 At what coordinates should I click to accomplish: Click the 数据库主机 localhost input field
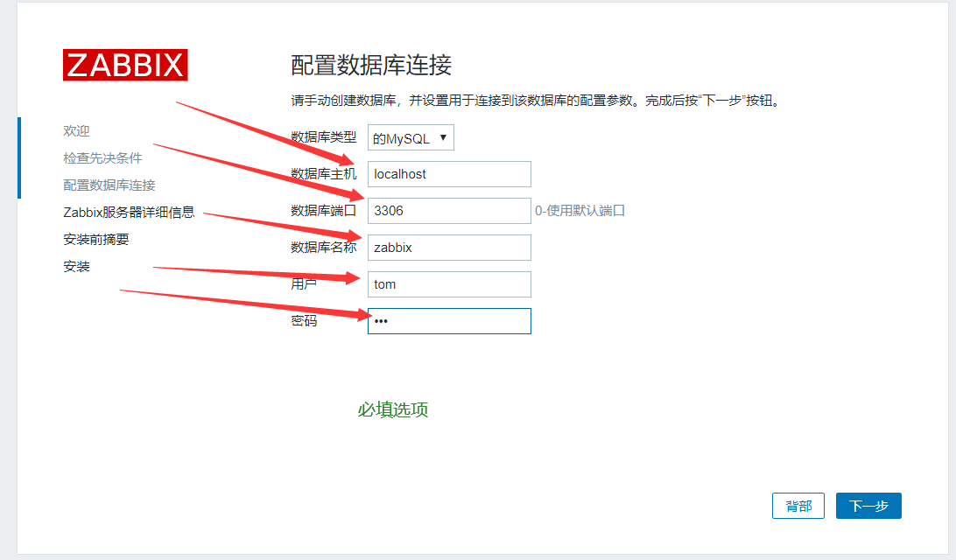point(449,174)
